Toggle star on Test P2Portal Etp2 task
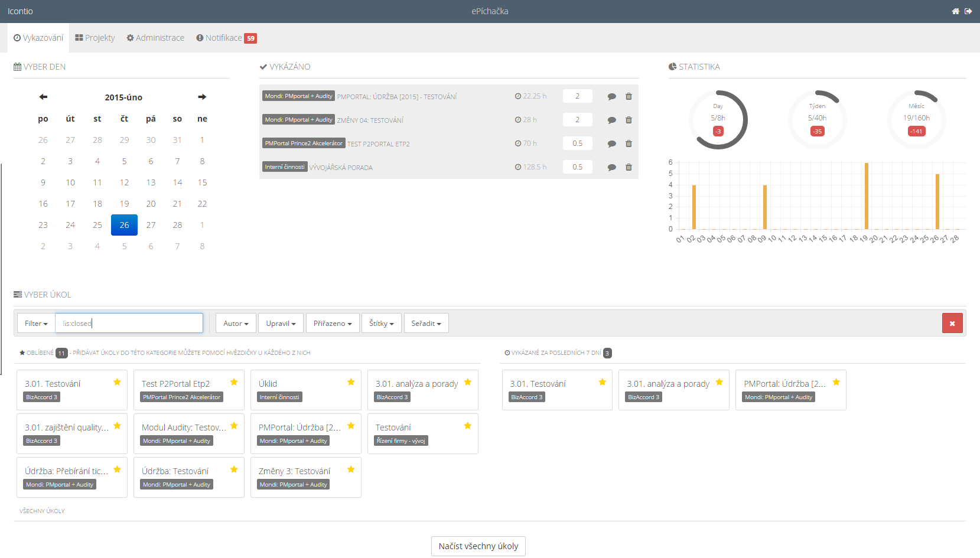Screen dimensions: 980x558 click(x=234, y=382)
